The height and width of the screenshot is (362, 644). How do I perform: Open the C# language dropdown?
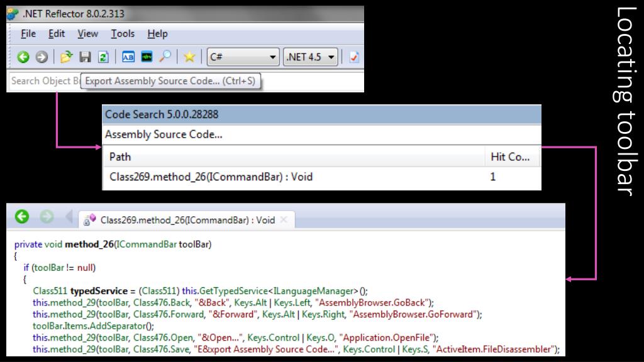coord(243,57)
